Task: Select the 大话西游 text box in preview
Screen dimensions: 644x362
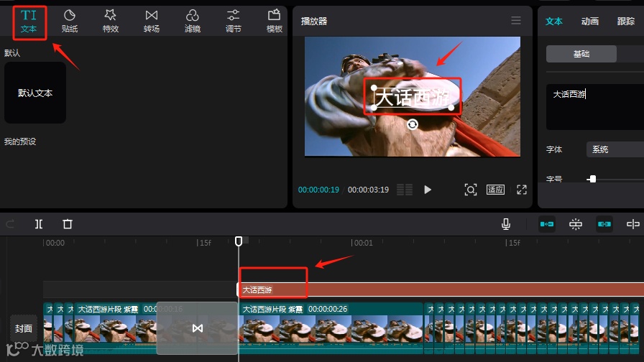Action: pos(413,97)
